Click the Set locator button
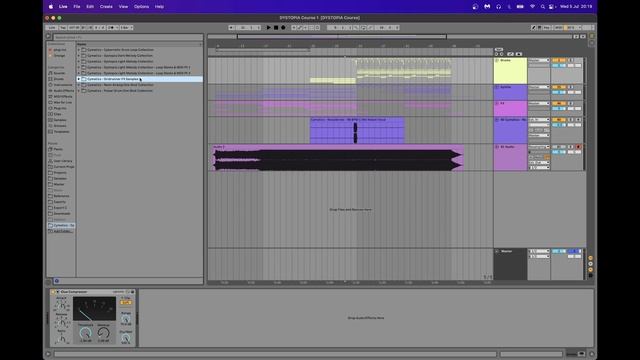This screenshot has height=360, width=640. coord(499,49)
